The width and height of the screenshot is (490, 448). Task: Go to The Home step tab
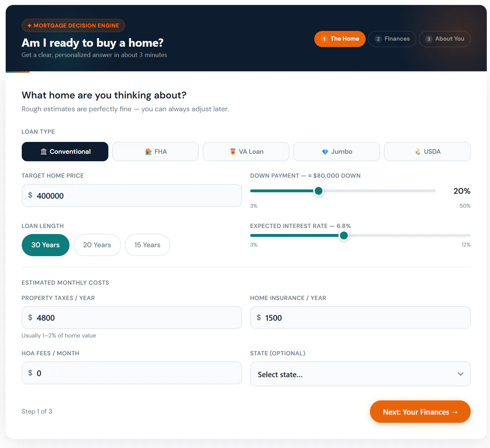coord(340,39)
